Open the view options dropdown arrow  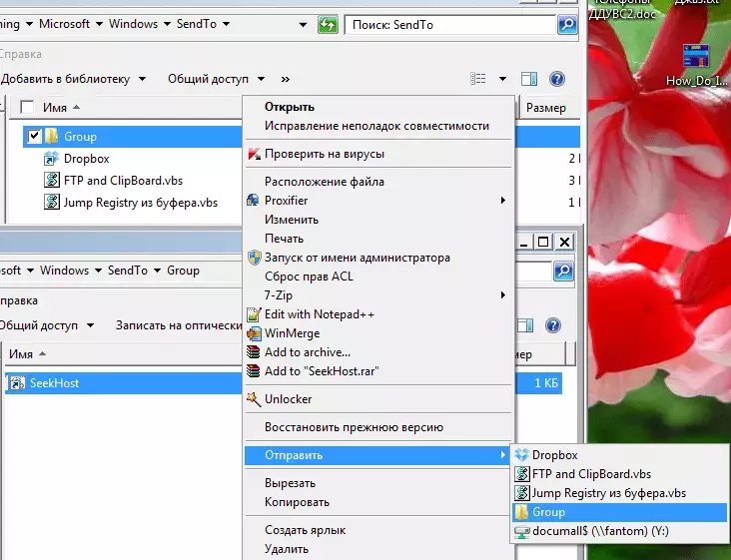click(x=502, y=79)
